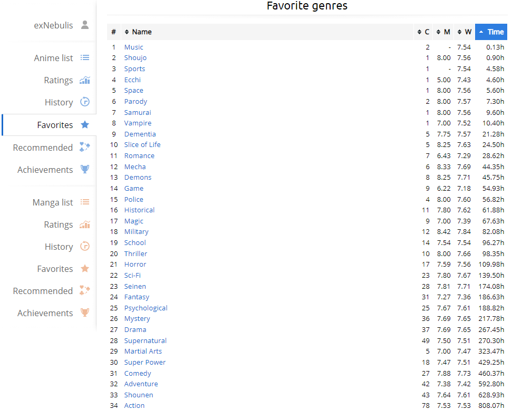Sort by the W weighted score column
Viewport: 522px width, 420px height.
[x=465, y=32]
